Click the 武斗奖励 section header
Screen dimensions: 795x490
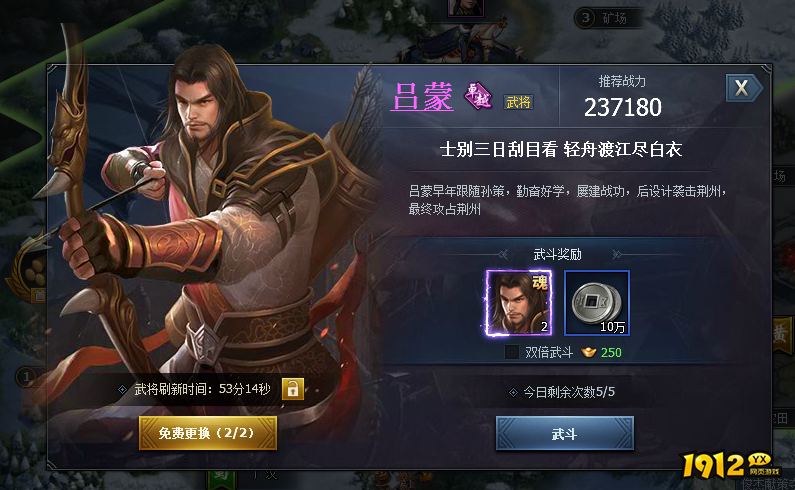pyautogui.click(x=557, y=254)
